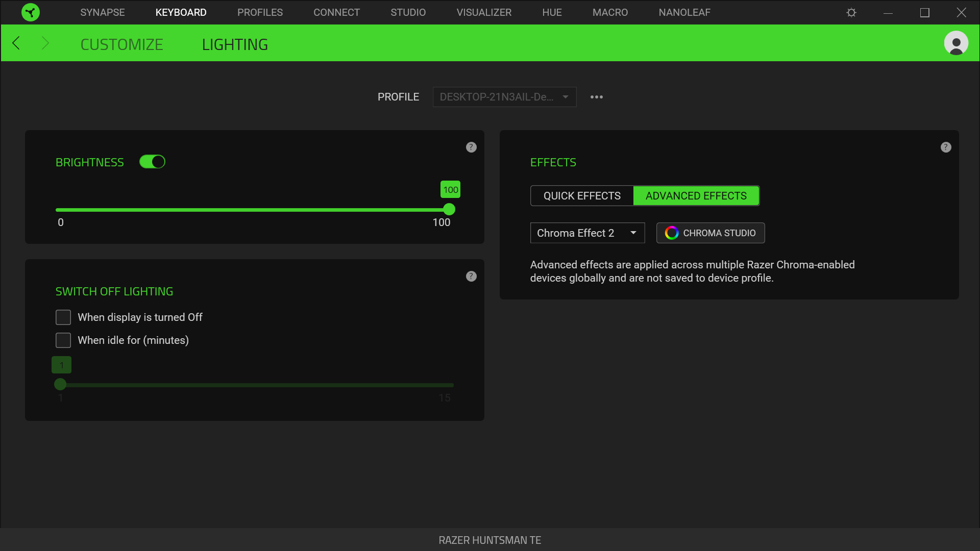Viewport: 980px width, 551px height.
Task: Toggle the Brightness switch off
Action: pos(152,162)
